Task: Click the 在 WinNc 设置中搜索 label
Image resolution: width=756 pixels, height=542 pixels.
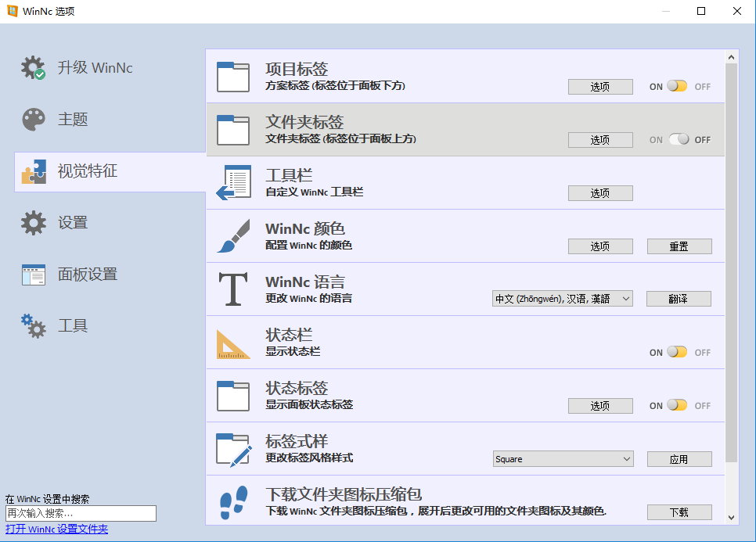Action: pyautogui.click(x=47, y=499)
